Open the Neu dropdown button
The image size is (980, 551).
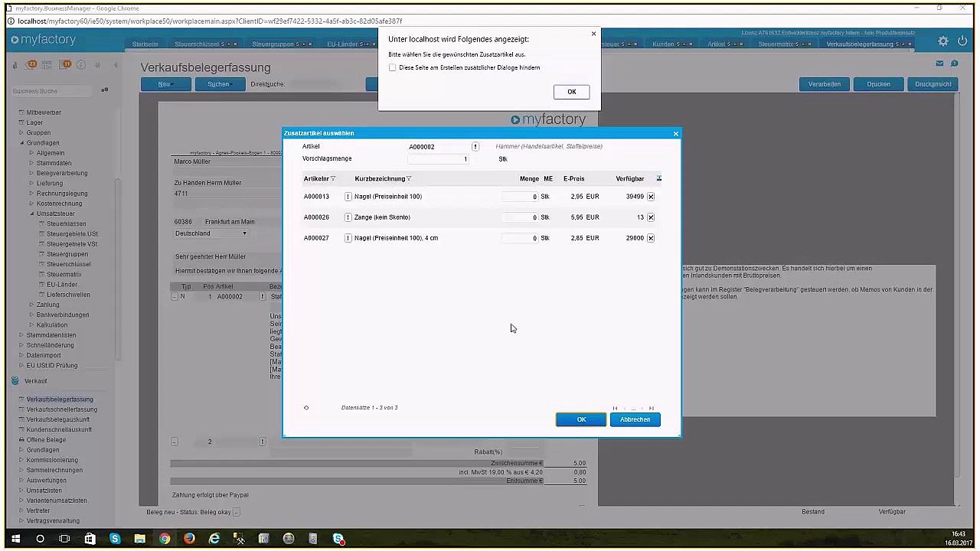(x=165, y=84)
